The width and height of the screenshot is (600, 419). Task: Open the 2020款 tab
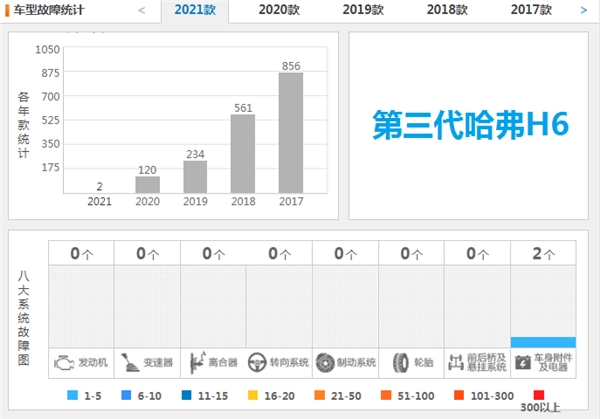(279, 10)
